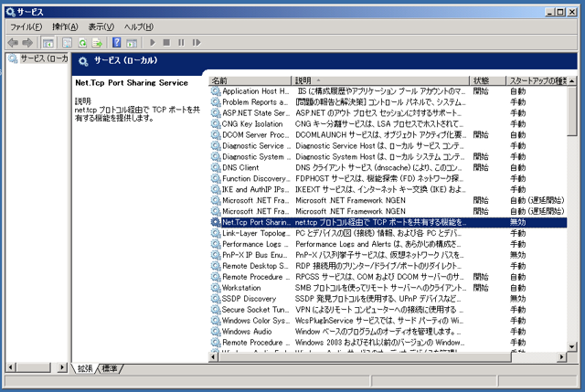Image resolution: width=585 pixels, height=392 pixels.
Task: Click the list scroll-up arrow
Action: [572, 80]
